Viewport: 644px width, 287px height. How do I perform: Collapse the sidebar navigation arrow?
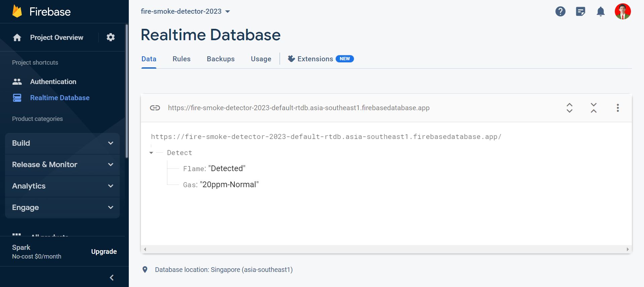tap(112, 278)
